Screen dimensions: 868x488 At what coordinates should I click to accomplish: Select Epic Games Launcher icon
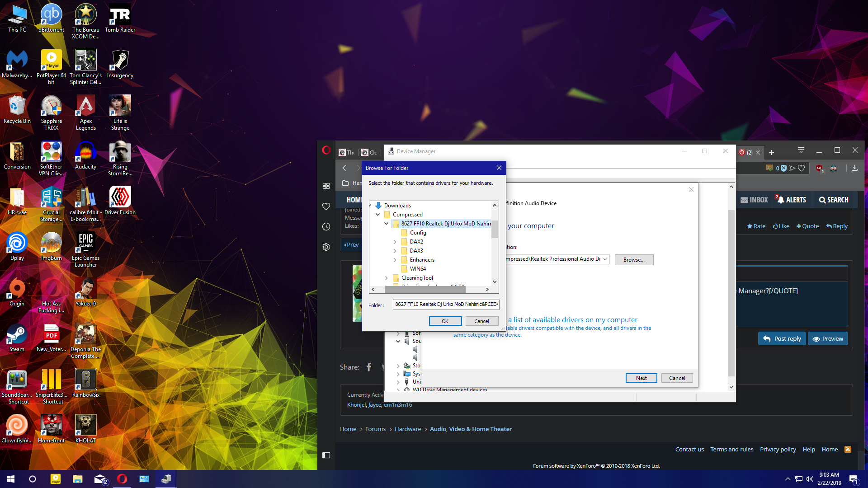[x=85, y=249]
